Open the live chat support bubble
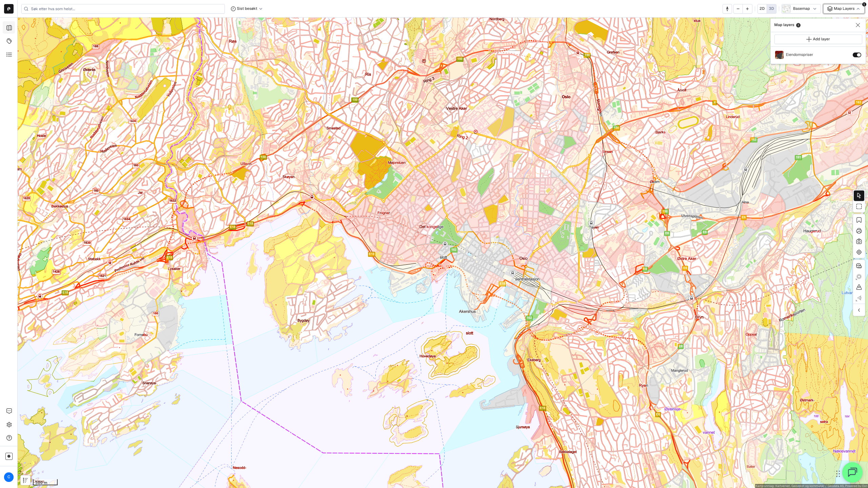Viewport: 868px width, 488px height. click(x=852, y=472)
